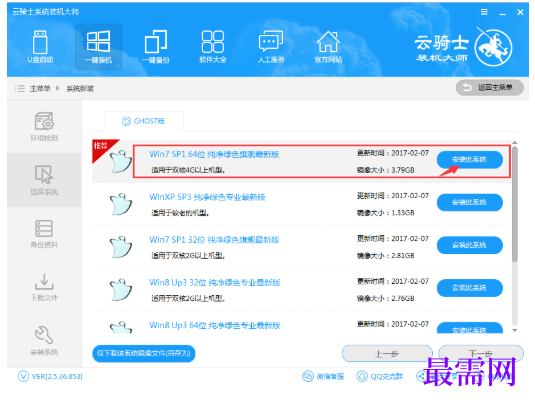Install Win7 SP1 32位 system
The height and width of the screenshot is (403, 535).
coord(469,245)
